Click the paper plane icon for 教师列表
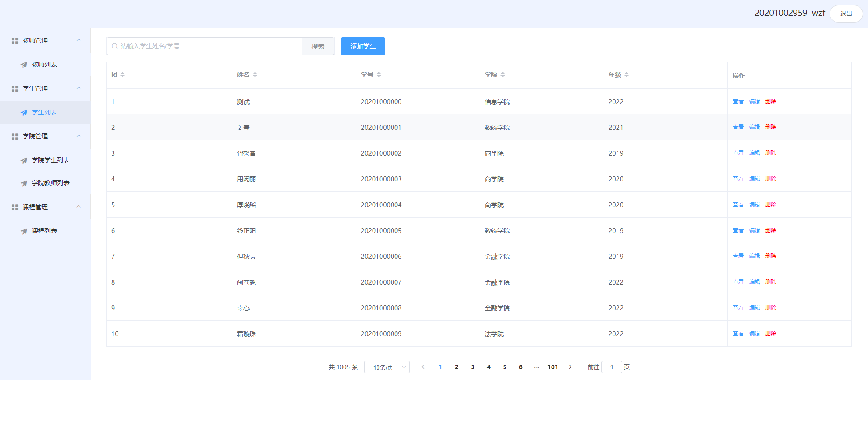This screenshot has height=424, width=868. [x=24, y=65]
